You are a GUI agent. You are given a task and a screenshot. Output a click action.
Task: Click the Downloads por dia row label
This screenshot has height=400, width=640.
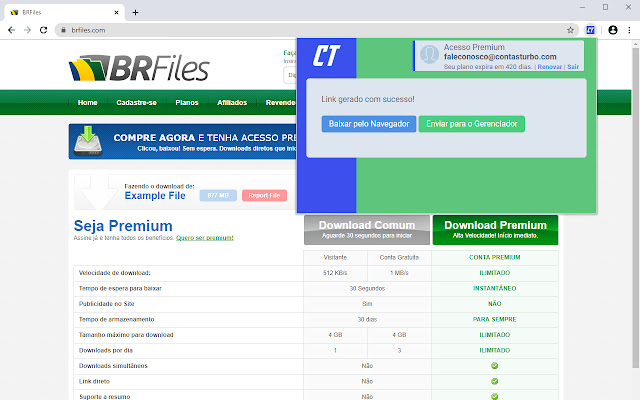point(106,350)
